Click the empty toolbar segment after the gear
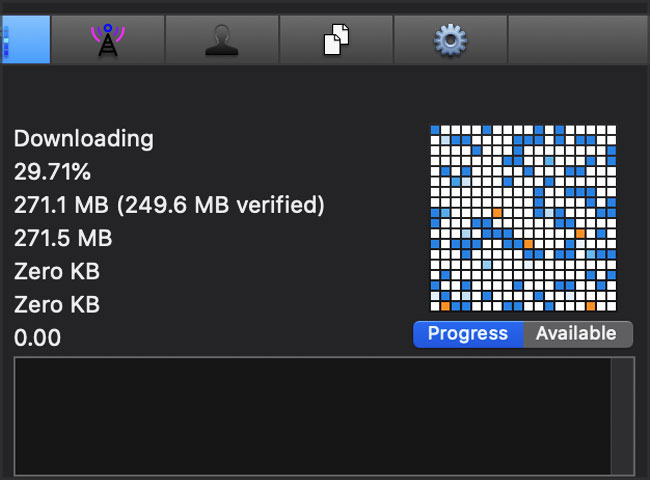The width and height of the screenshot is (650, 480). (579, 40)
